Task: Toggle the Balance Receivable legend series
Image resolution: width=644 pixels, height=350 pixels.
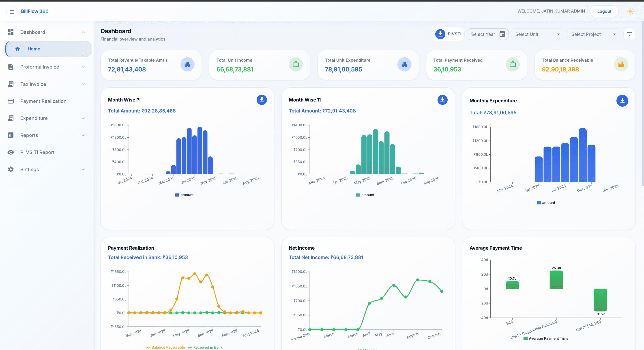Action: pyautogui.click(x=165, y=347)
